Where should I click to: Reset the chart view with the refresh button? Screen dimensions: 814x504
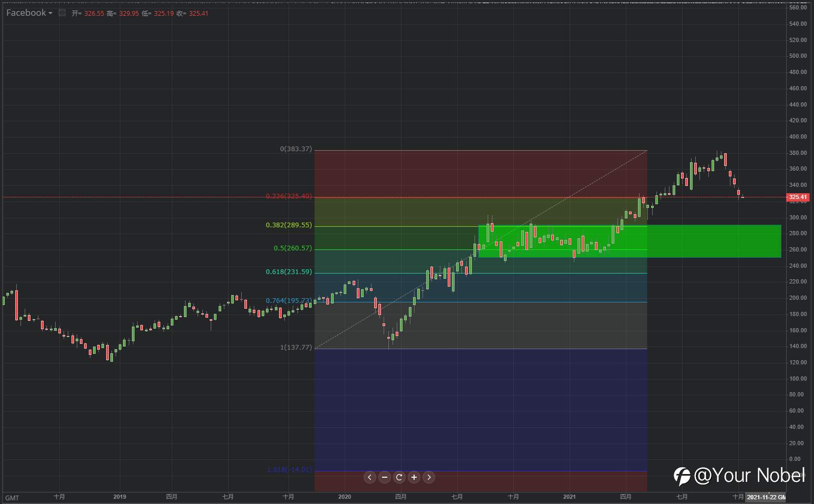pyautogui.click(x=399, y=477)
